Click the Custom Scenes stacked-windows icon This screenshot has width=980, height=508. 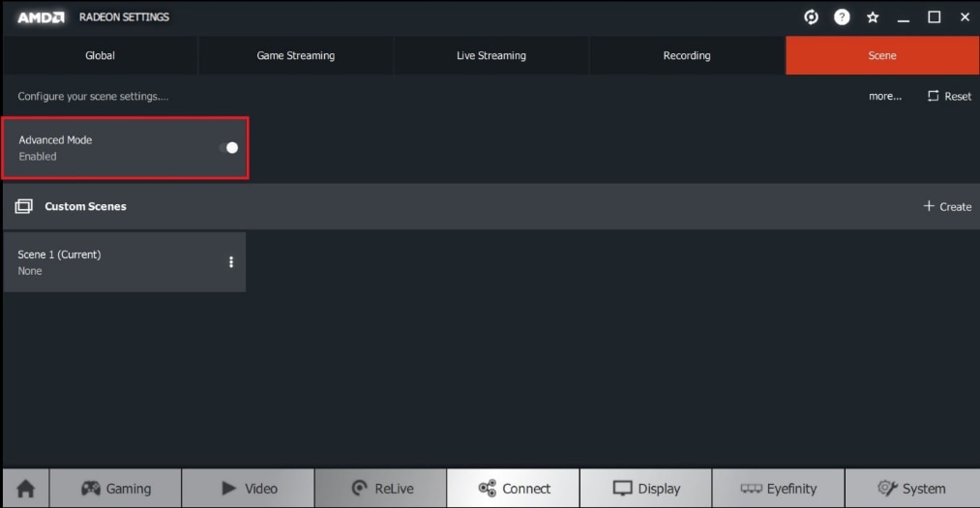24,206
